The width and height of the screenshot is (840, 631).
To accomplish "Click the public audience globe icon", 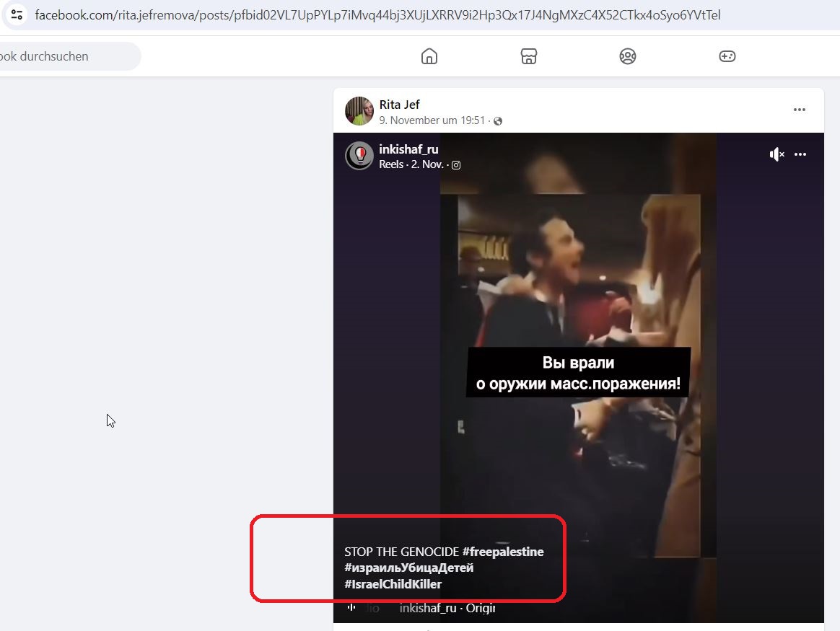I will click(498, 121).
